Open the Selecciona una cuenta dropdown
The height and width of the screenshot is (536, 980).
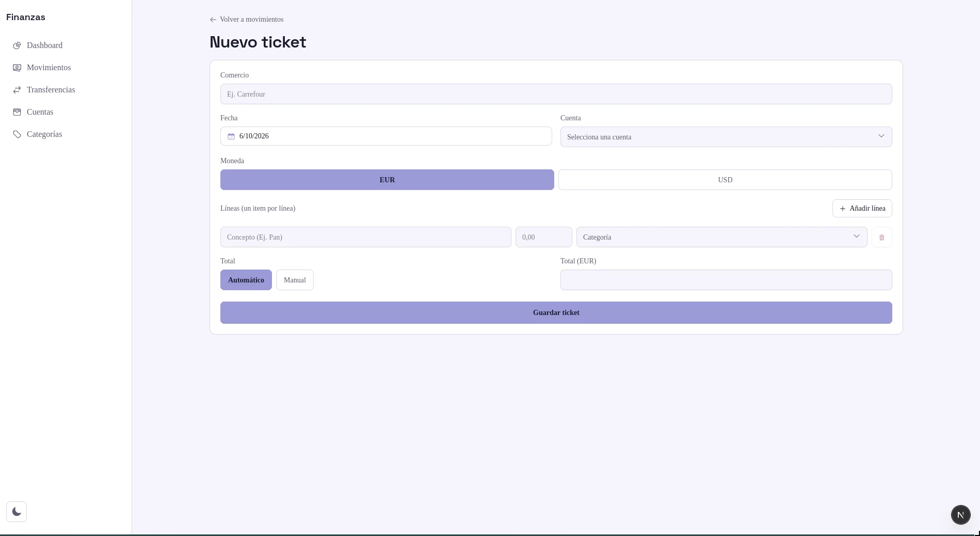tap(726, 137)
